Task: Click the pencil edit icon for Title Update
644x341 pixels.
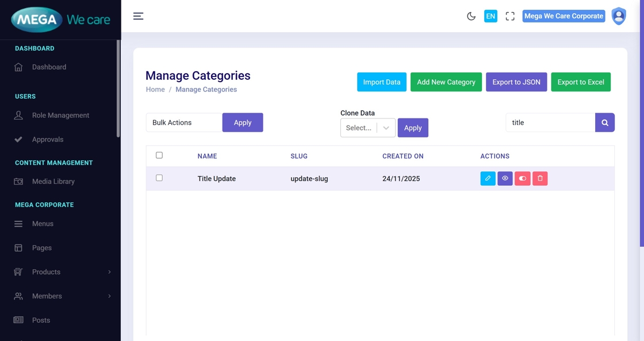Action: [x=488, y=178]
